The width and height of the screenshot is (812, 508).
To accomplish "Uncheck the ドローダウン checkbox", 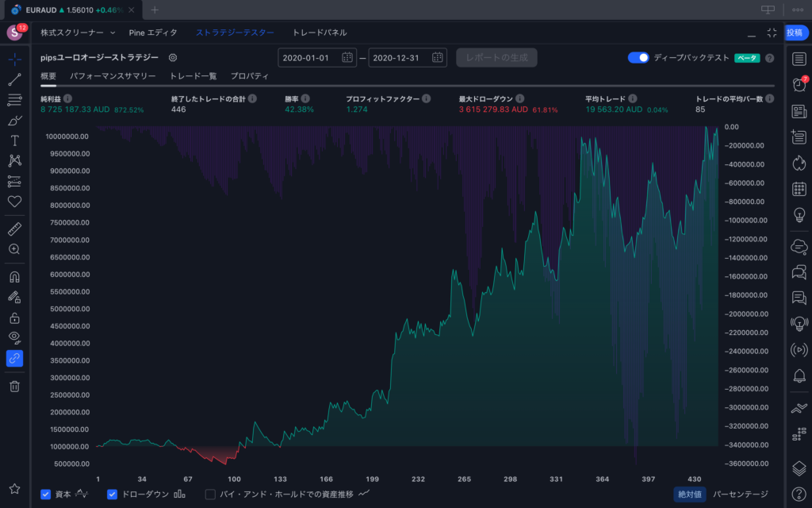I will (112, 494).
